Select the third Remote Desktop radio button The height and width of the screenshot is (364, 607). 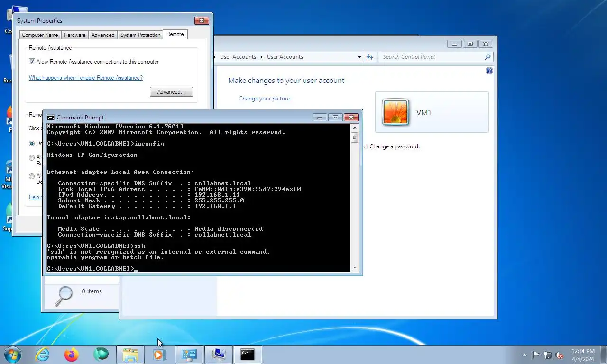[32, 176]
